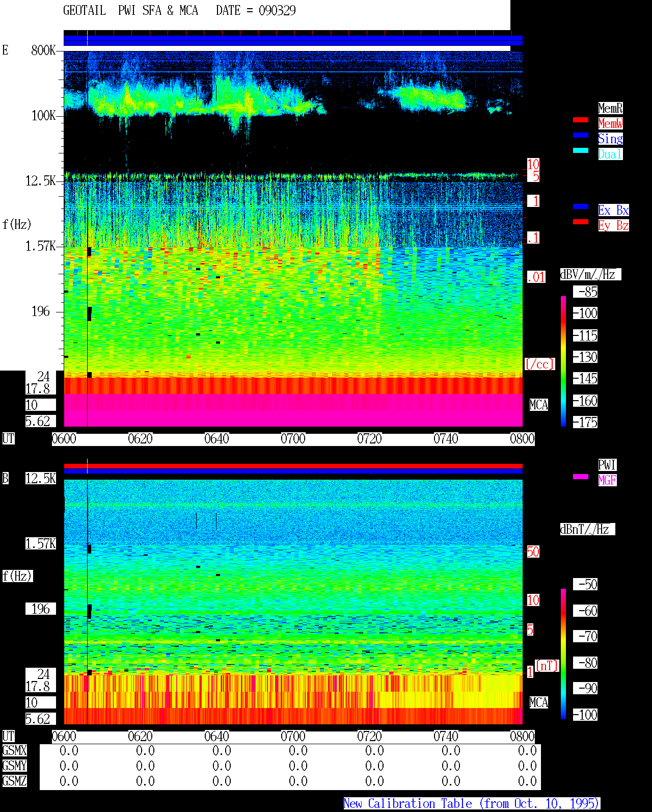The width and height of the screenshot is (652, 812).
Task: Click the dBnT/√Hz color scale bar
Action: coord(563,654)
